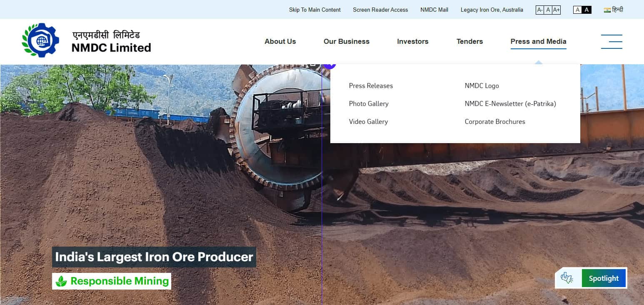The width and height of the screenshot is (644, 305).
Task: Expand the Investors menu
Action: pos(413,41)
